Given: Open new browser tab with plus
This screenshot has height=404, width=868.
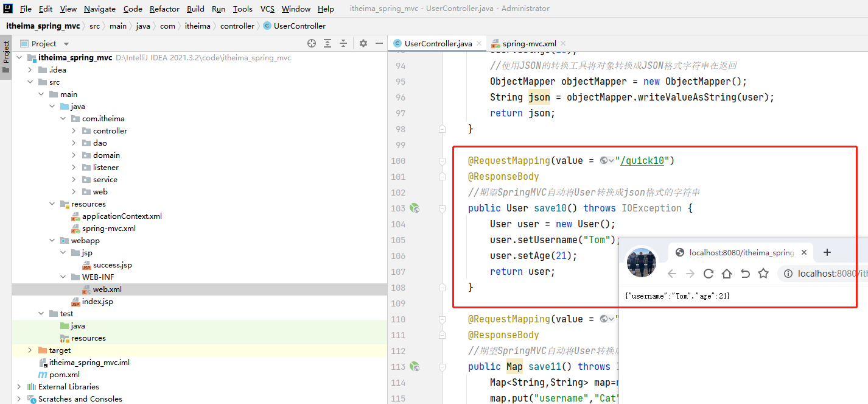Looking at the screenshot, I should pos(827,252).
